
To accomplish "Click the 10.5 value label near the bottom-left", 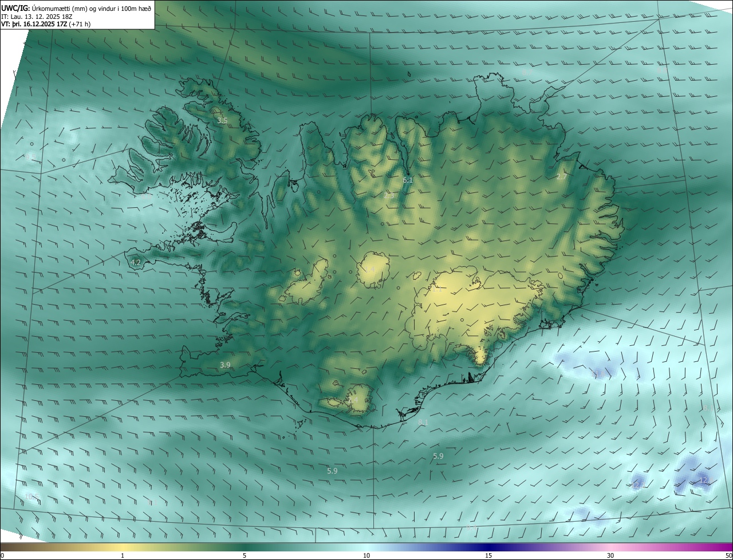I will 32,496.
